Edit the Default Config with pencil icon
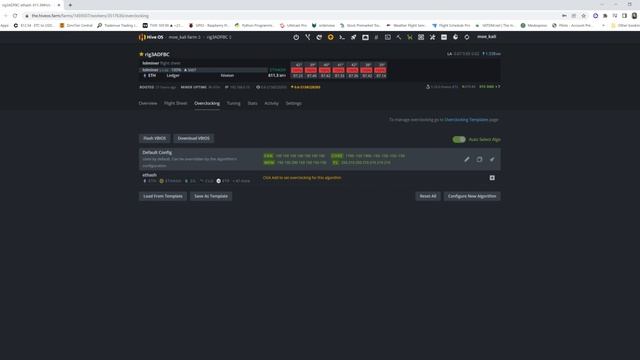 click(467, 159)
